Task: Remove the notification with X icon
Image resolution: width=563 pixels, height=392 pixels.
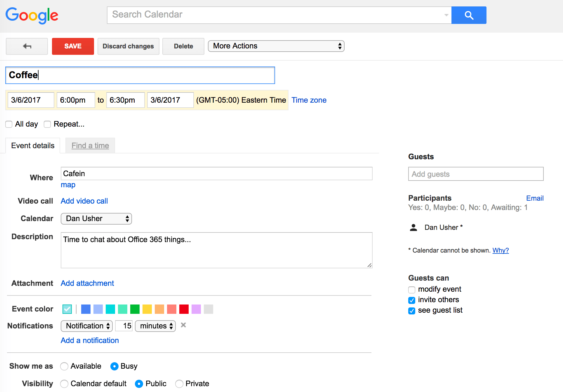Action: point(183,325)
